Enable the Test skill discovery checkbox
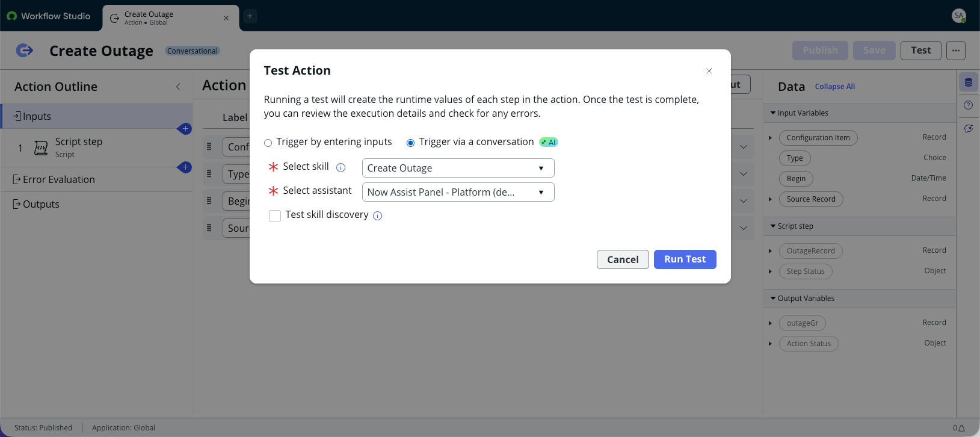The height and width of the screenshot is (437, 980). (x=275, y=216)
